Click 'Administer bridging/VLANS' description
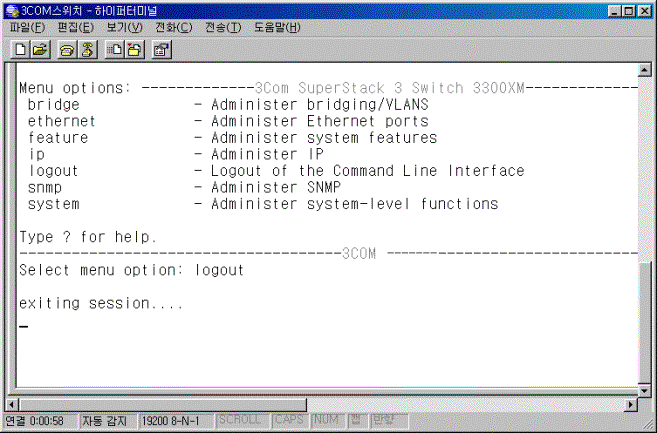 [x=320, y=104]
